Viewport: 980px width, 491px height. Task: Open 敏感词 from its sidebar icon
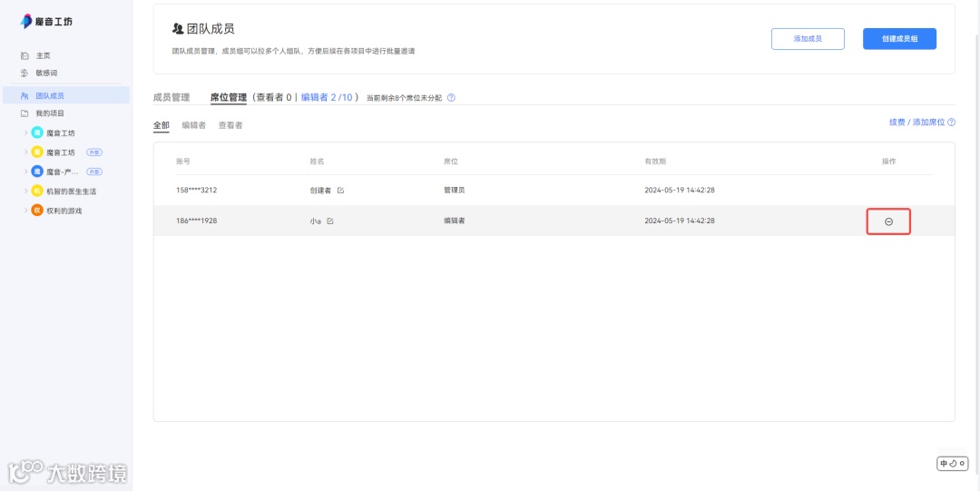pyautogui.click(x=24, y=74)
